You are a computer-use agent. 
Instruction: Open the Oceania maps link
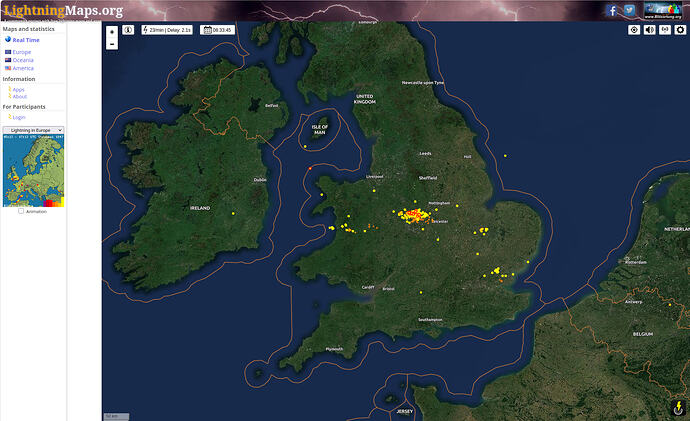pyautogui.click(x=23, y=60)
